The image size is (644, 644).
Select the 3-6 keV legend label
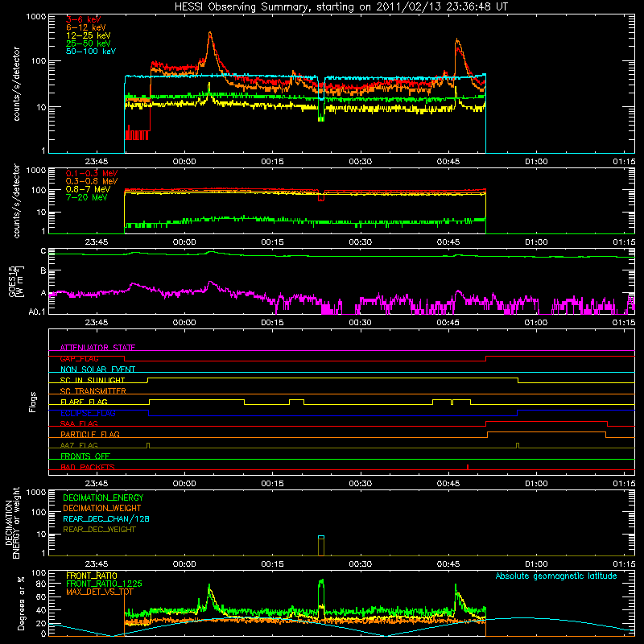point(84,19)
